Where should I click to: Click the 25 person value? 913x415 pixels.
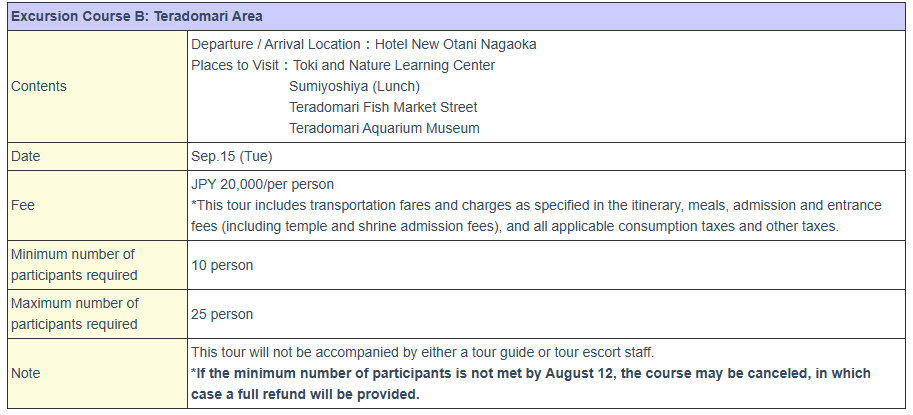pyautogui.click(x=222, y=314)
